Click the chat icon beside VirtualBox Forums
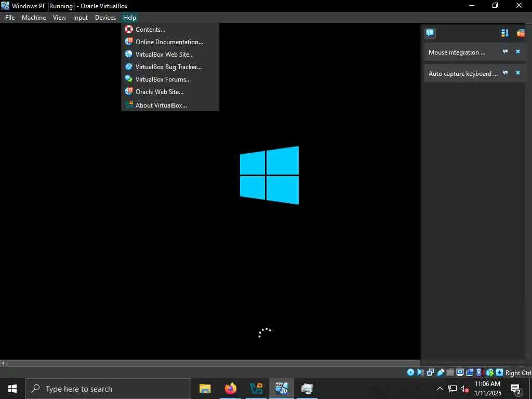532x399 pixels. pyautogui.click(x=129, y=79)
